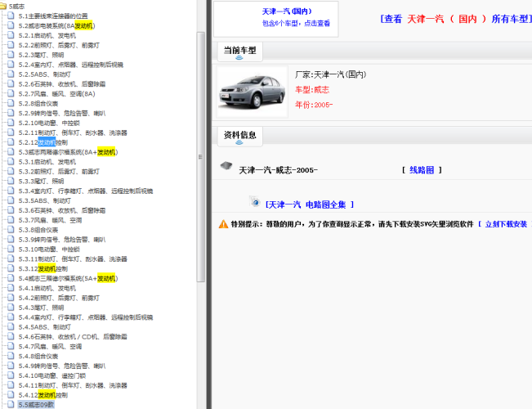
Task: Select 5.4.2前照灯、后雾灯、前雾灯
Action: click(x=59, y=298)
